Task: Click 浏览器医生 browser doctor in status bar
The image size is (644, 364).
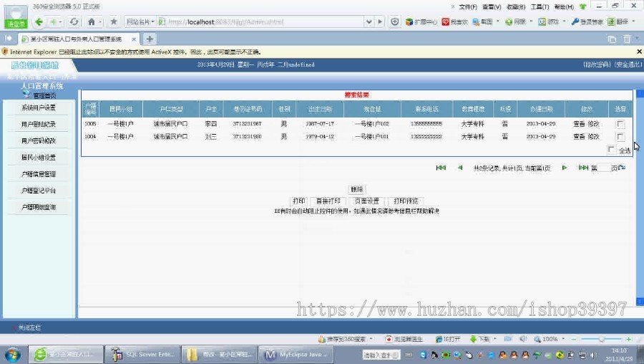Action: coord(404,340)
